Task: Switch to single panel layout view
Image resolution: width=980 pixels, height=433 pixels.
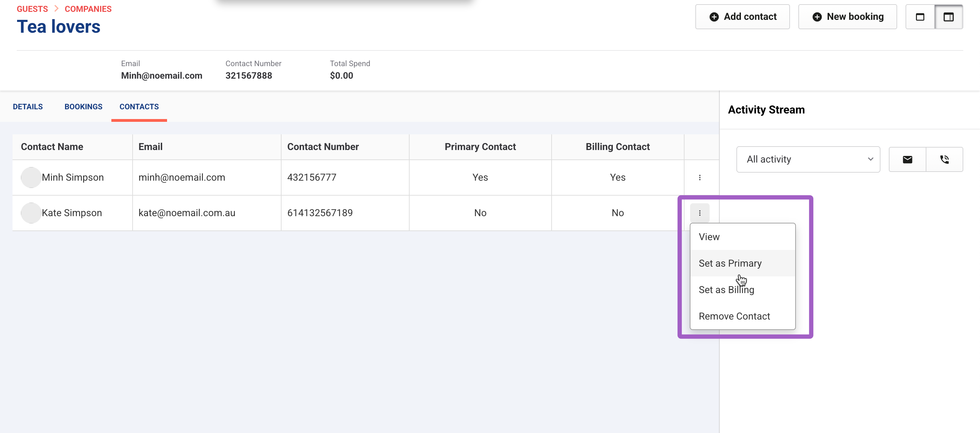Action: pyautogui.click(x=919, y=17)
